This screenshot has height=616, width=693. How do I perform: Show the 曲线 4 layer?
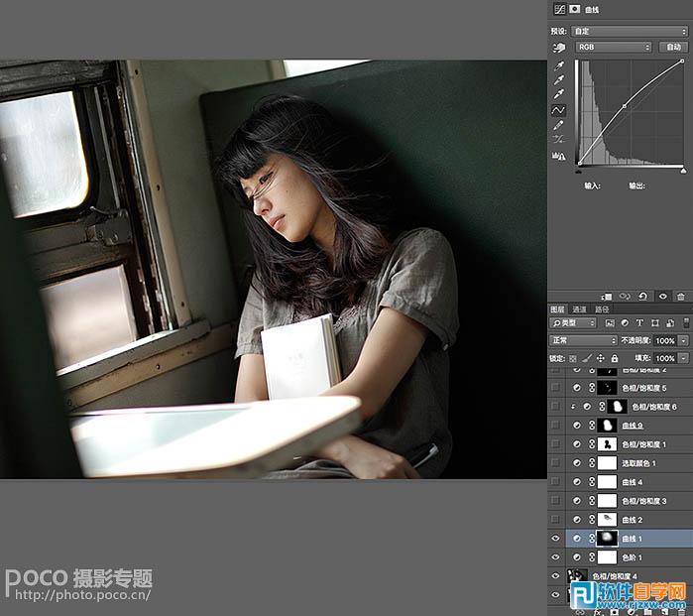[x=555, y=481]
